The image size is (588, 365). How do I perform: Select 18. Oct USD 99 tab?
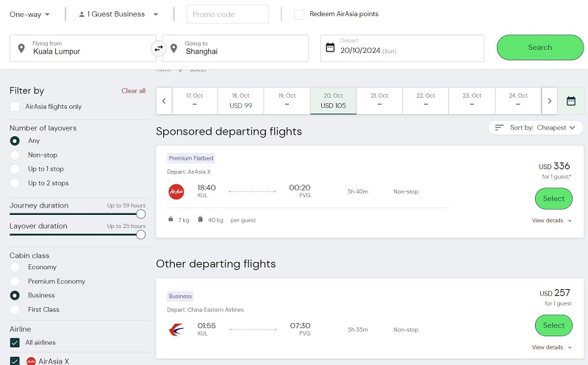(241, 101)
